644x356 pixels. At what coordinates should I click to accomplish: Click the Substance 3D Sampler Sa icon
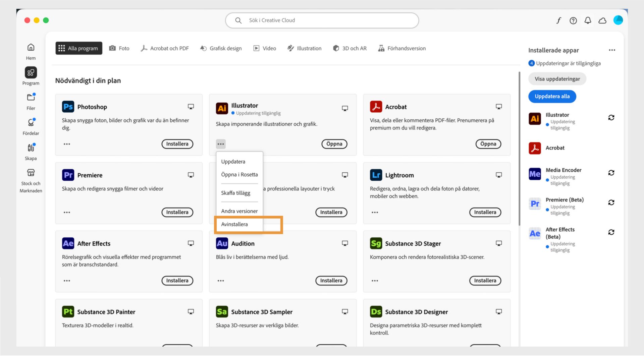(222, 312)
